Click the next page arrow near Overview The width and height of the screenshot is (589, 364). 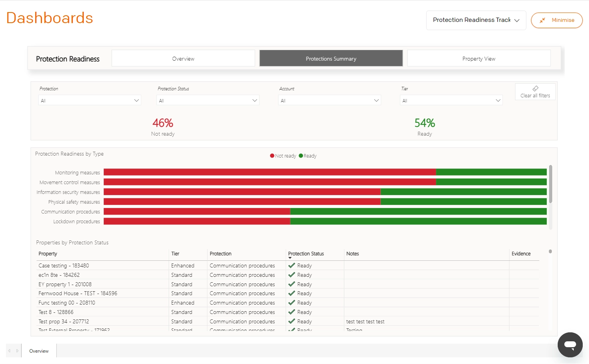[17, 351]
